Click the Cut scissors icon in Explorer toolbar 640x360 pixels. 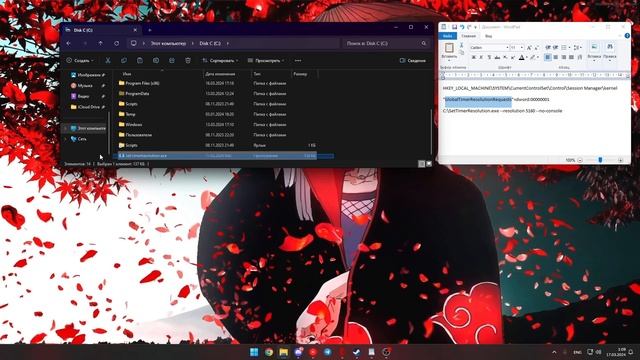(x=108, y=60)
